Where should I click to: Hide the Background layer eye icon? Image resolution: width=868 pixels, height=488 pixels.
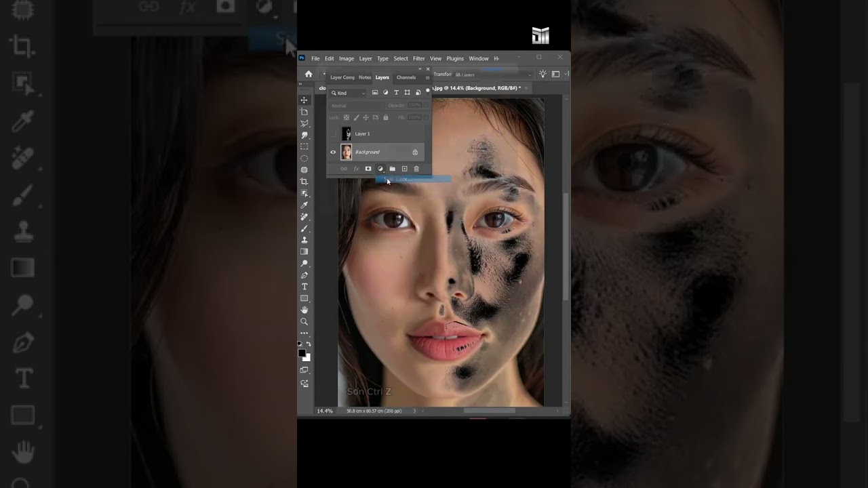pyautogui.click(x=333, y=152)
